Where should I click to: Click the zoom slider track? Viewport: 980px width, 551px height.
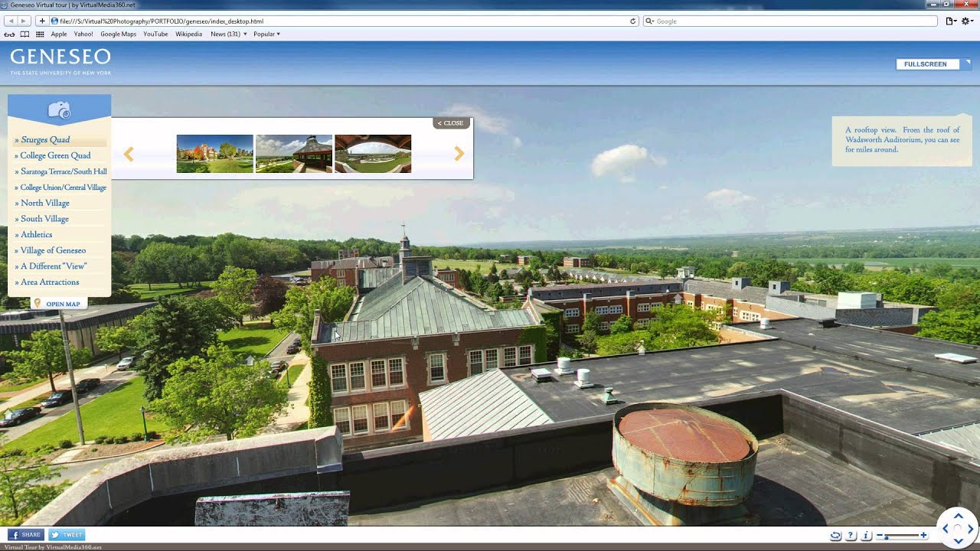pos(902,536)
